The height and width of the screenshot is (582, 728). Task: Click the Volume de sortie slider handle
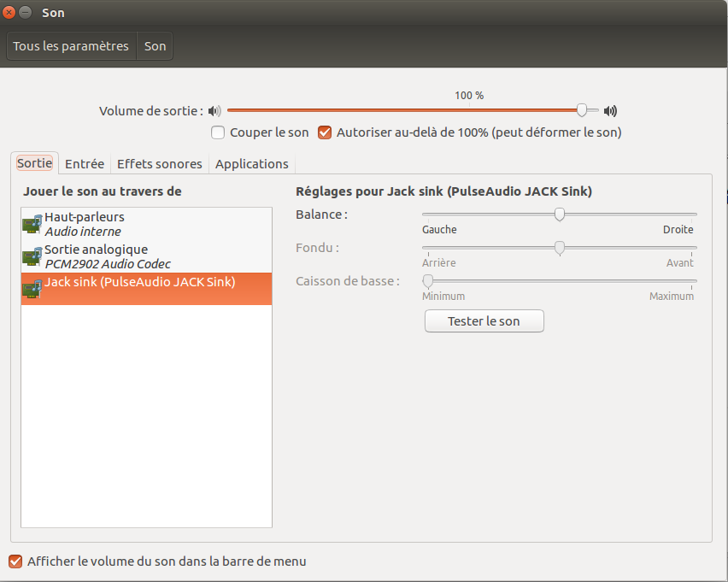582,110
